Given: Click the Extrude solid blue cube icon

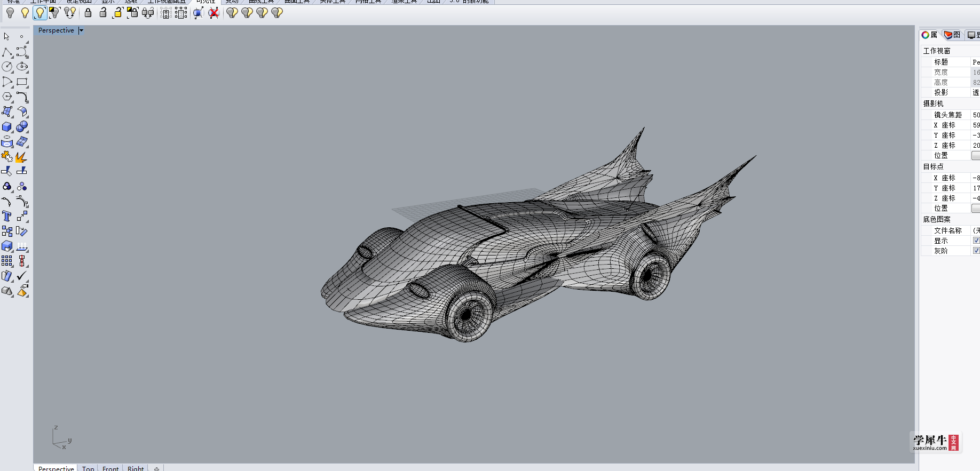Looking at the screenshot, I should coord(7,246).
